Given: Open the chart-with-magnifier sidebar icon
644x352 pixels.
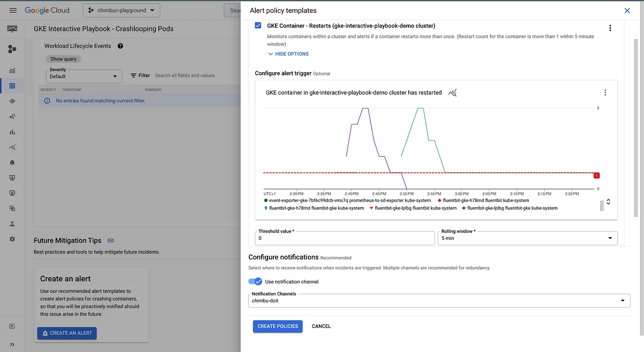Looking at the screenshot, I should click(x=12, y=148).
